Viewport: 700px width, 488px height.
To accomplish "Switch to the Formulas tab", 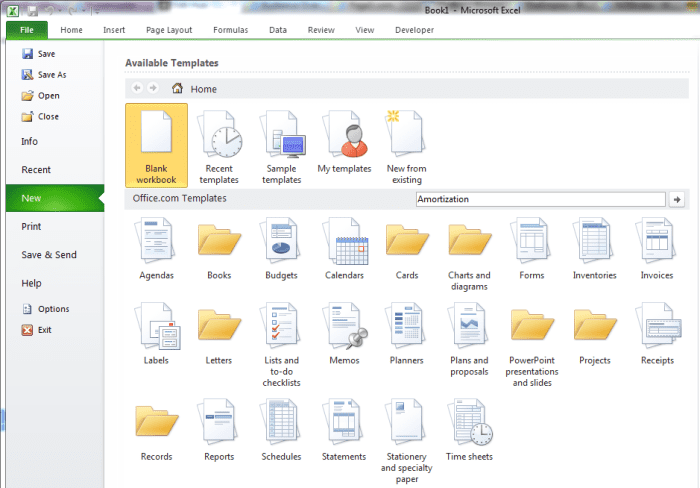I will point(230,30).
